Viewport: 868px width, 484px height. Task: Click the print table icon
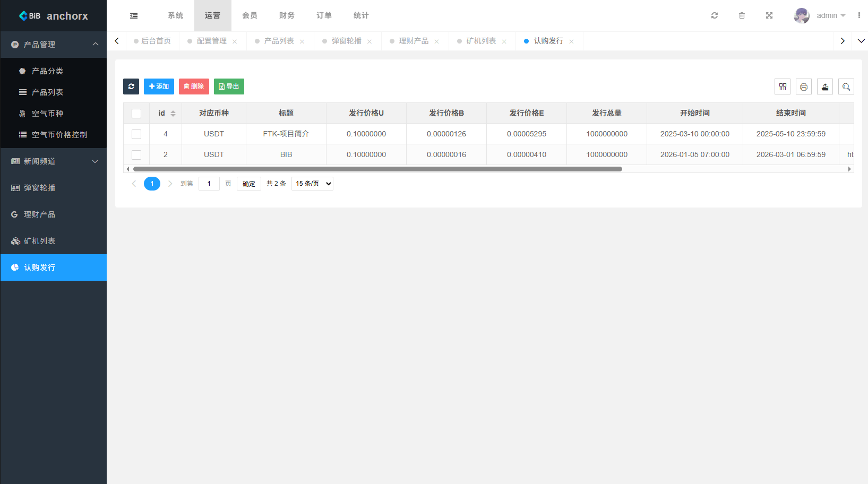(x=804, y=87)
